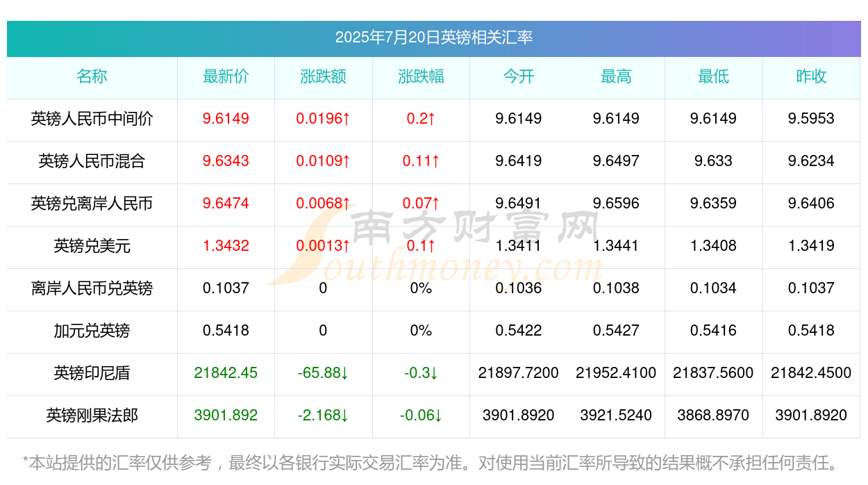868x485 pixels.
Task: Click the 名称 column header
Action: (92, 76)
